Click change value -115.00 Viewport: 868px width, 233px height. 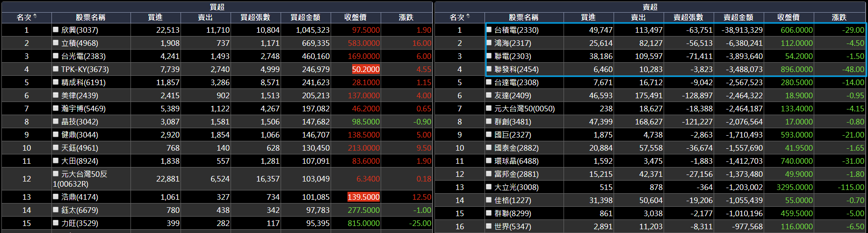click(x=851, y=187)
